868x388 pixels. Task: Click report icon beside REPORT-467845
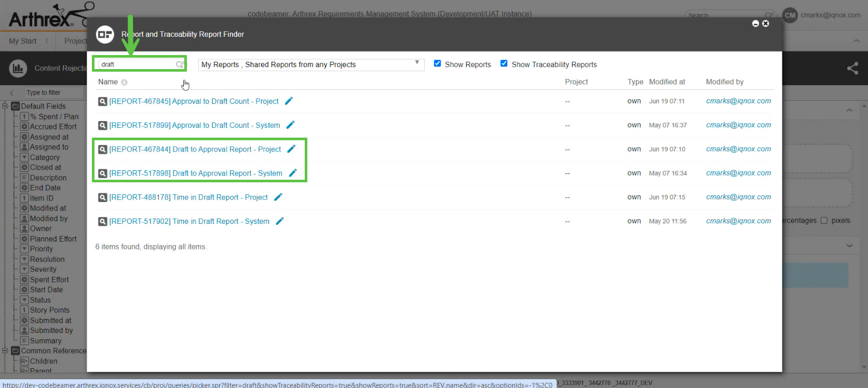pyautogui.click(x=103, y=101)
